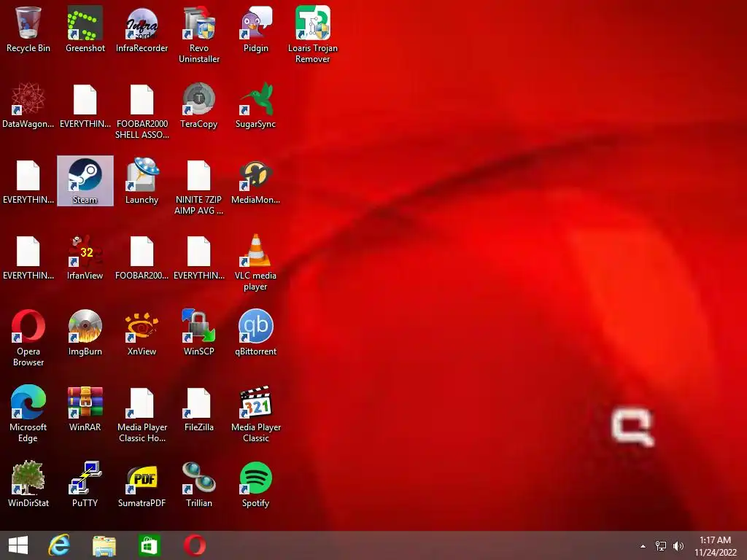747x560 pixels.
Task: Select the NINITE 7ZIP AIMP AVG file
Action: point(198,187)
